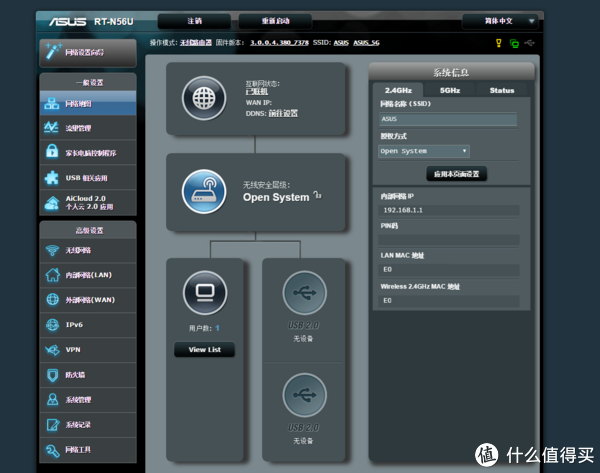Switch to the 5GHz tab
The image size is (600, 473).
click(x=450, y=90)
